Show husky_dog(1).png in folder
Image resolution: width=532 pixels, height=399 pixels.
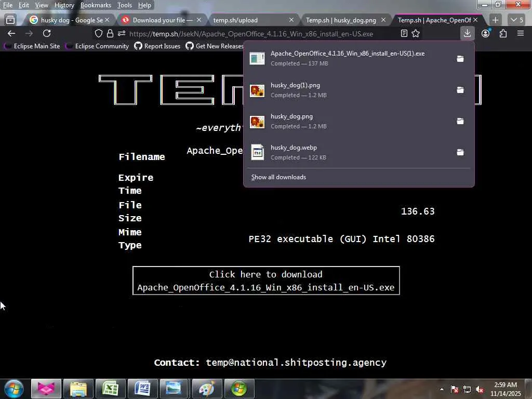(x=460, y=90)
